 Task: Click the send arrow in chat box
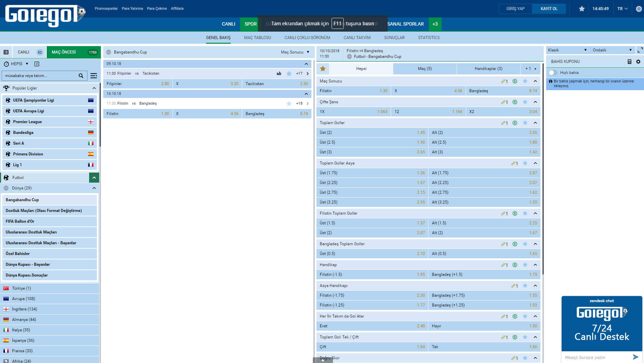pos(635,357)
